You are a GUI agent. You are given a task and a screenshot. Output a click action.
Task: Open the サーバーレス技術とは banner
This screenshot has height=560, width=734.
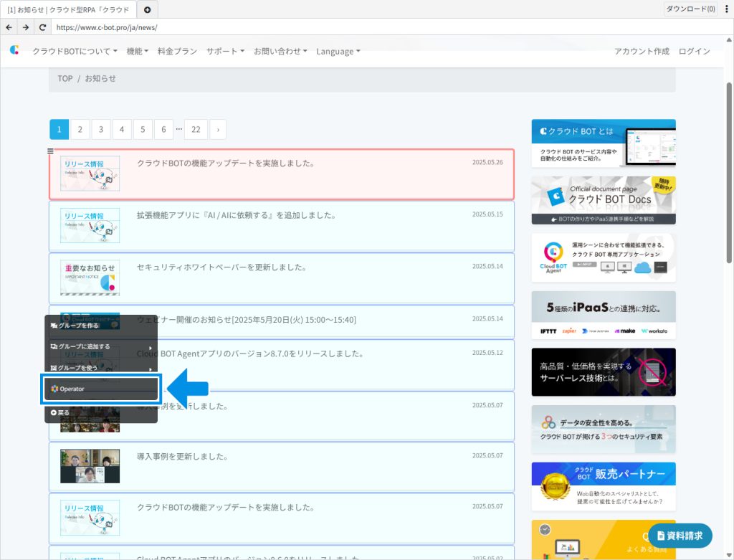click(x=604, y=371)
